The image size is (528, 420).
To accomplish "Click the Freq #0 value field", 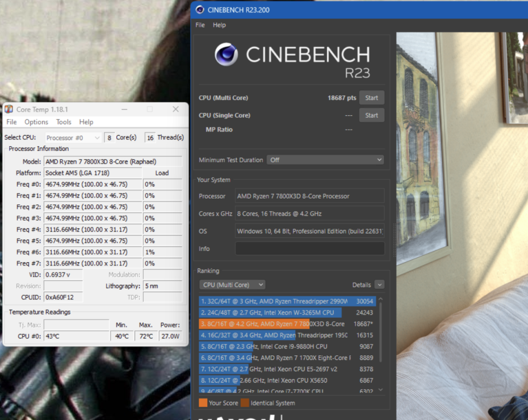I will [93, 184].
